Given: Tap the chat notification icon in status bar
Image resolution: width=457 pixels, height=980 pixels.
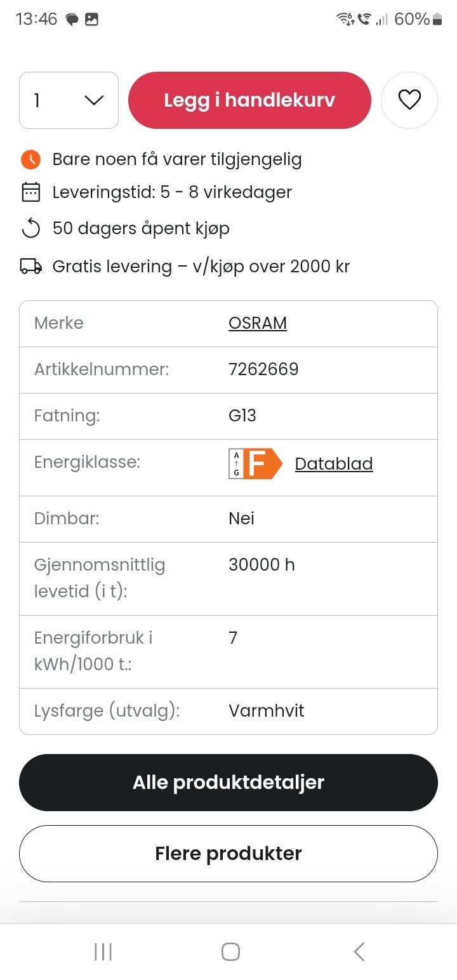Looking at the screenshot, I should tap(72, 20).
